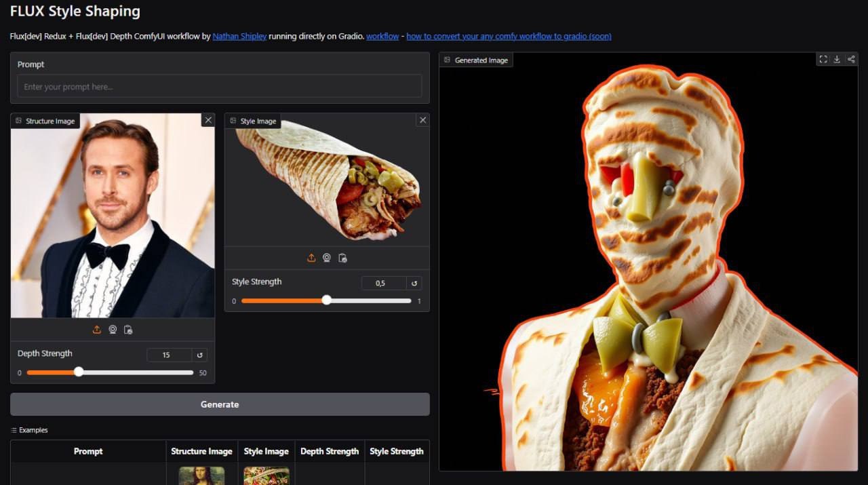The image size is (868, 485).
Task: Select the Mona Lisa example thumbnail
Action: (201, 476)
